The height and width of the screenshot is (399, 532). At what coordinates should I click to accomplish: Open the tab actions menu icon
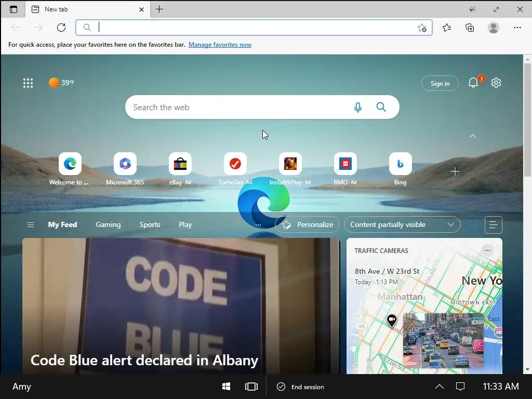pos(13,9)
